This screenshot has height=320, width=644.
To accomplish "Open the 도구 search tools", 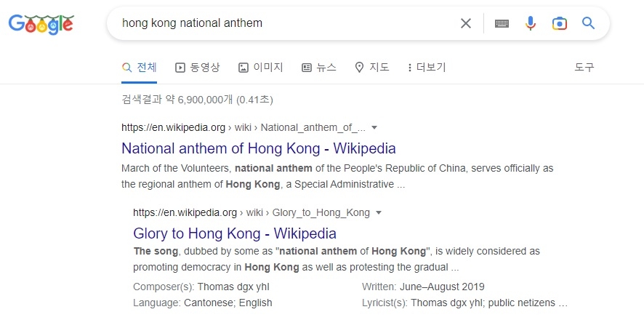I will coord(584,68).
